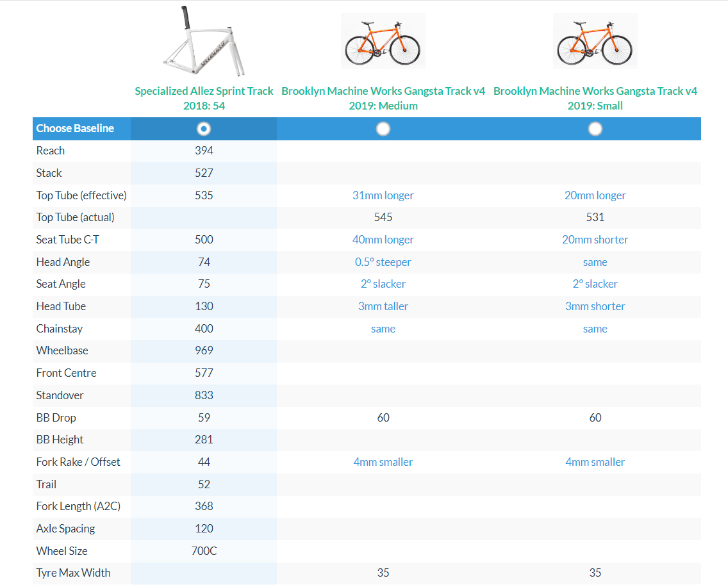
Task: Click the Axle Spacing value 120
Action: click(x=204, y=529)
